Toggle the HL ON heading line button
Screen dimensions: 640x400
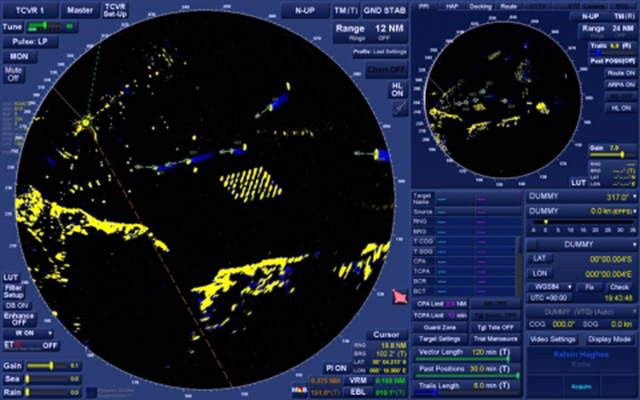tap(399, 90)
